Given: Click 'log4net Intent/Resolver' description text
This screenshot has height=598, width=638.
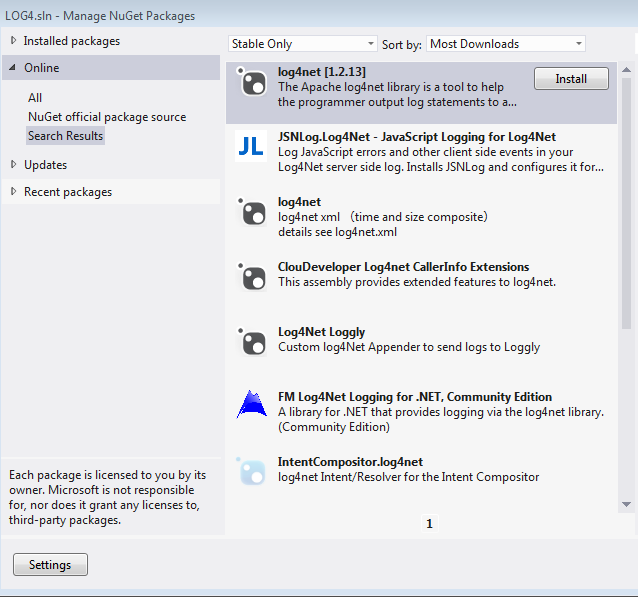Looking at the screenshot, I should [x=409, y=477].
